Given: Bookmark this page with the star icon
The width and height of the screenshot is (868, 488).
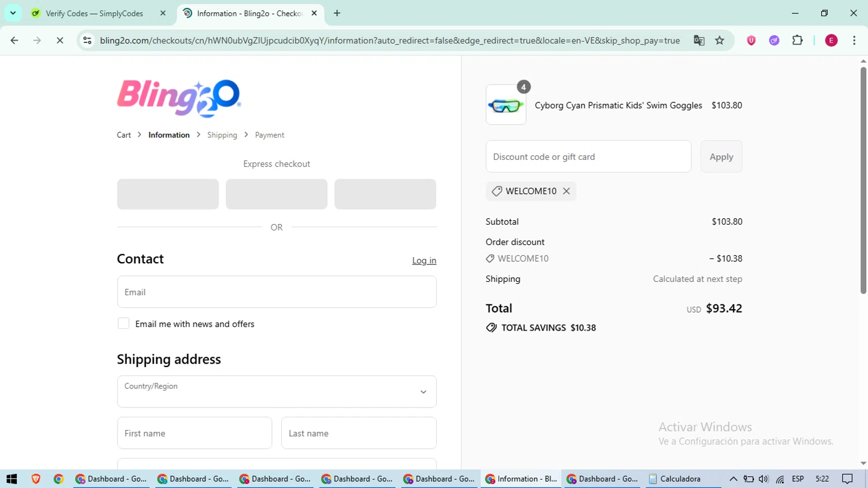Looking at the screenshot, I should pyautogui.click(x=720, y=41).
